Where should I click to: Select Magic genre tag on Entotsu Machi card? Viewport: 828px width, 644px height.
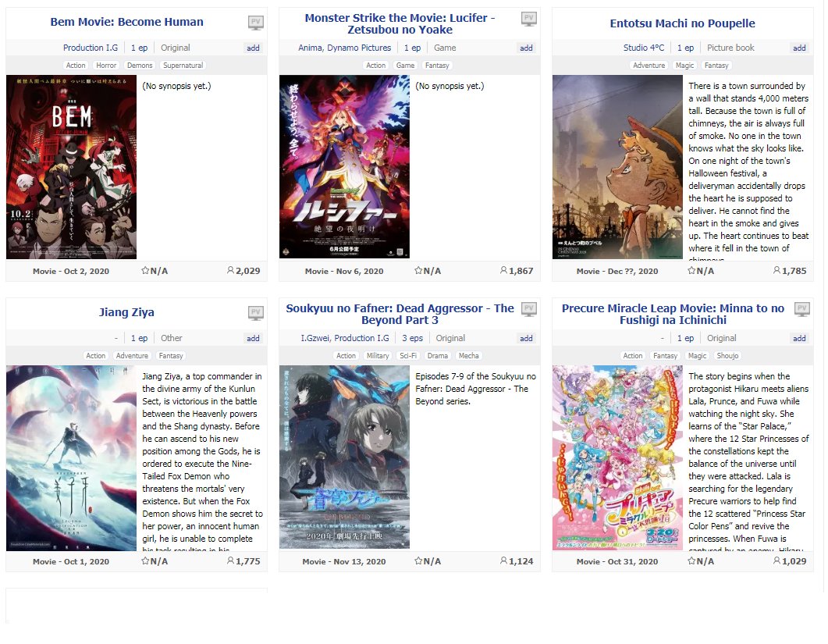point(684,66)
